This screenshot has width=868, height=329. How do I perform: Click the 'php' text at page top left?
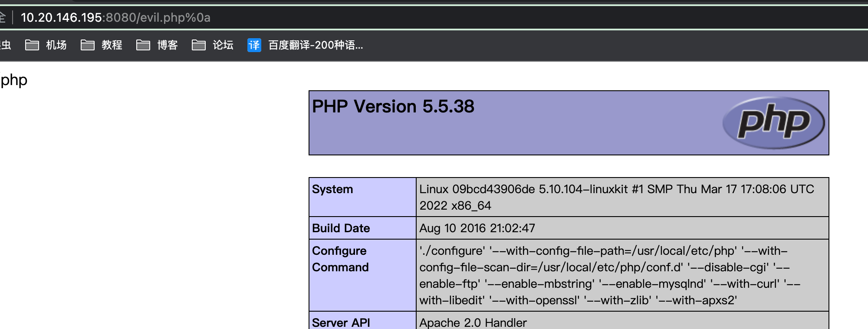14,80
